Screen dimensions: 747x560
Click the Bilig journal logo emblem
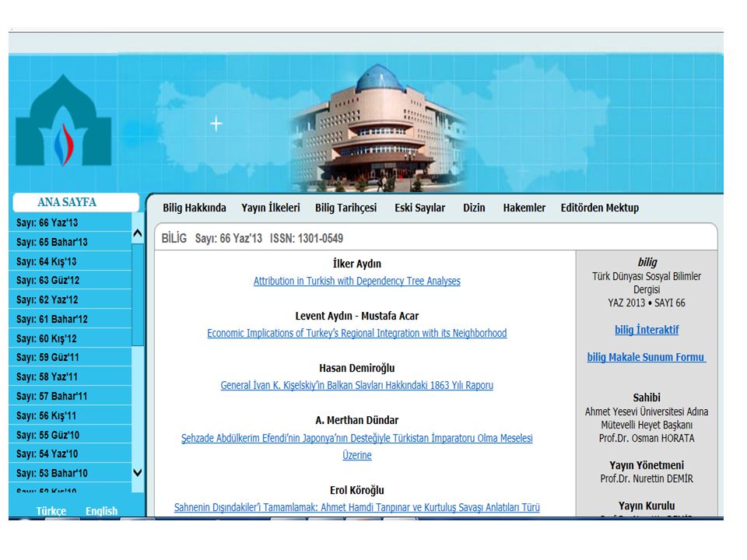click(63, 121)
